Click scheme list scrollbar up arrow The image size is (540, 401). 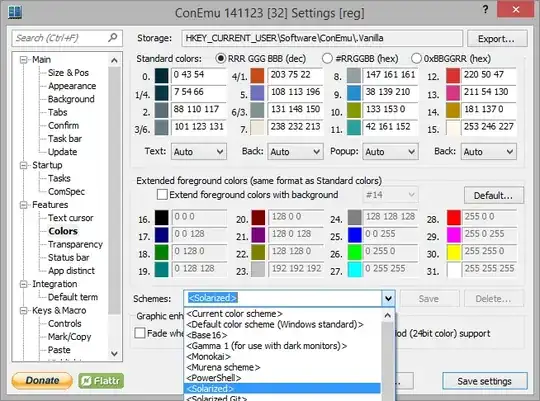(388, 315)
